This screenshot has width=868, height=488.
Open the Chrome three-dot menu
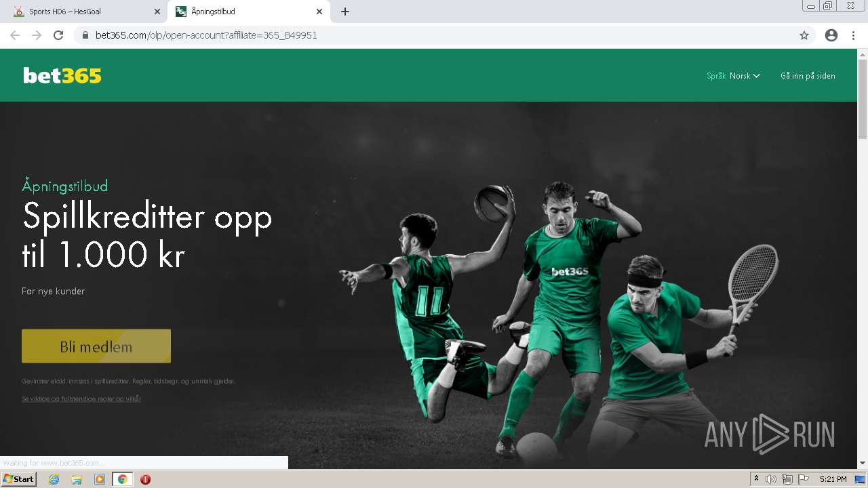853,35
